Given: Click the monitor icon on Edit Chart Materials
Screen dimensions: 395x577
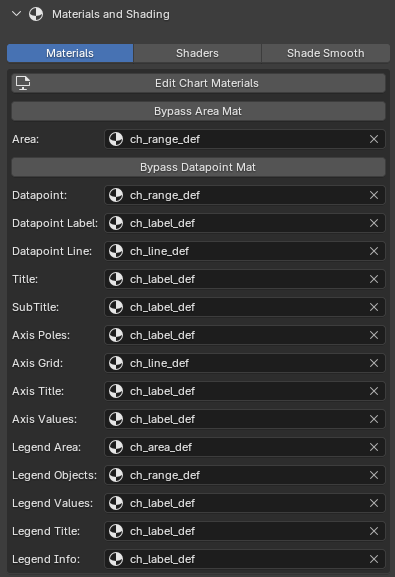Looking at the screenshot, I should pos(23,83).
